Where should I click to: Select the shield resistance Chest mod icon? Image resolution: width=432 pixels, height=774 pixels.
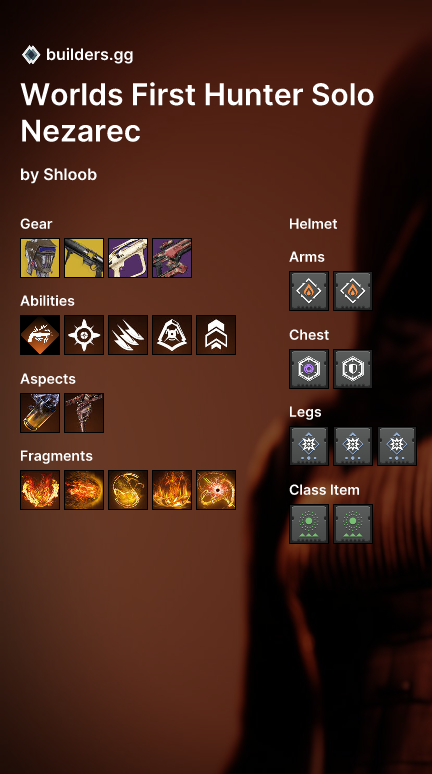pyautogui.click(x=353, y=369)
